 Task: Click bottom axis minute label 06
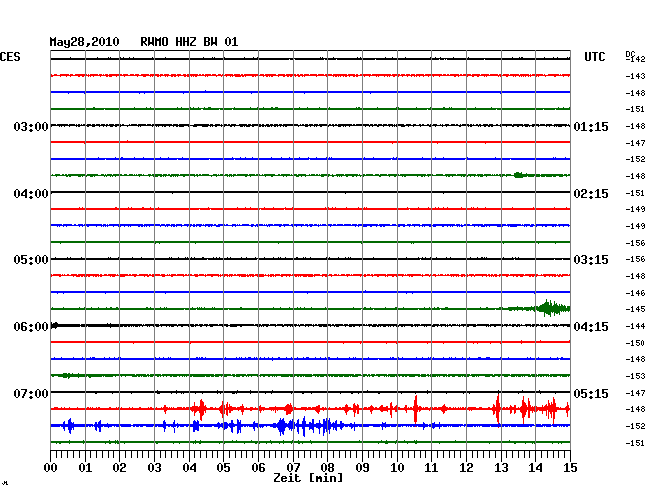click(x=258, y=468)
